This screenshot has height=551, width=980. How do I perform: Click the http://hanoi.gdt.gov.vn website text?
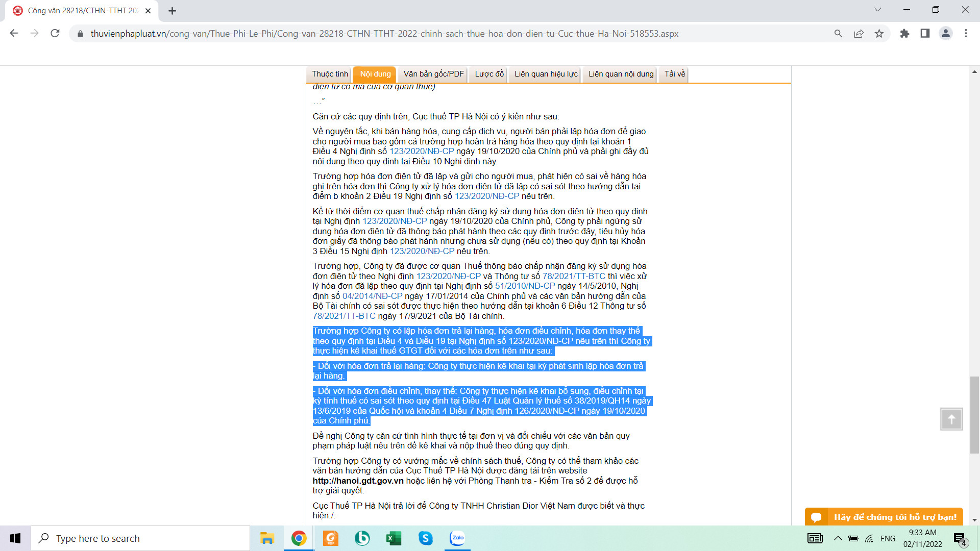tap(358, 481)
